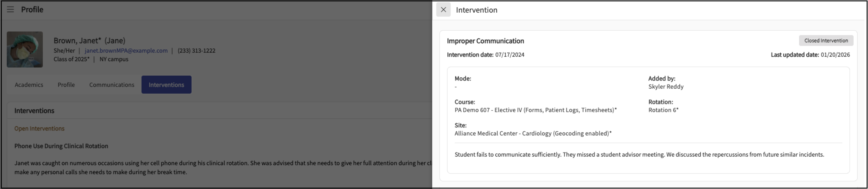Open the Academics tab

pyautogui.click(x=29, y=85)
